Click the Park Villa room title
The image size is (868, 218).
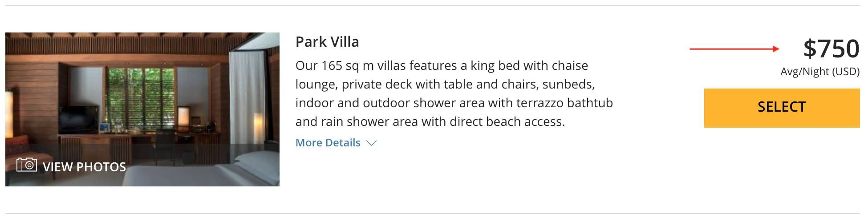coord(327,42)
